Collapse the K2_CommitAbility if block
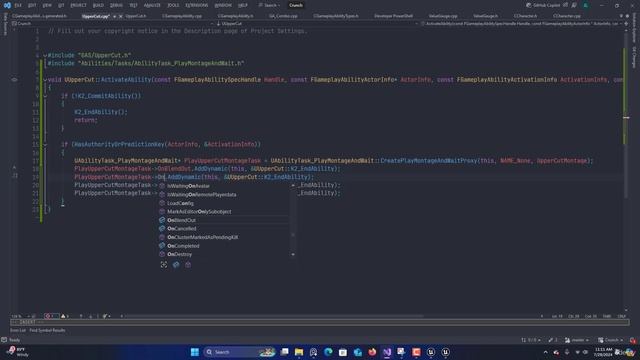Viewport: 640px width, 360px height. click(x=45, y=96)
